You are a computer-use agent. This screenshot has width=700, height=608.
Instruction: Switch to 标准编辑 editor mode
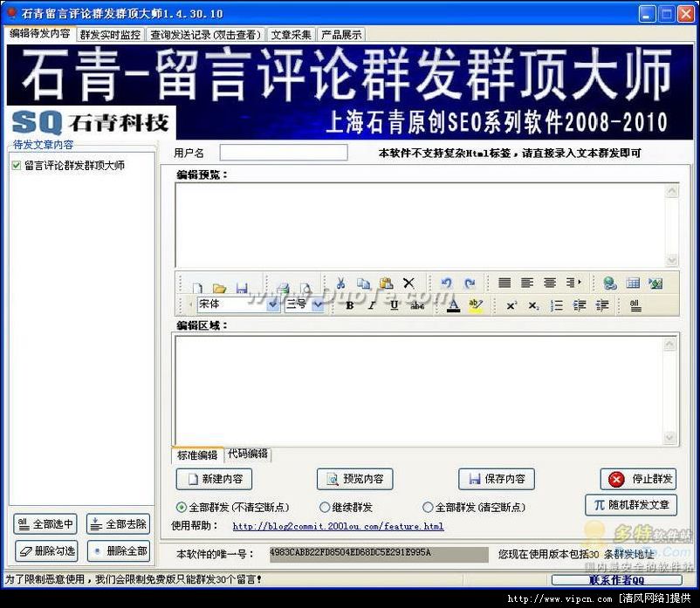pos(197,454)
